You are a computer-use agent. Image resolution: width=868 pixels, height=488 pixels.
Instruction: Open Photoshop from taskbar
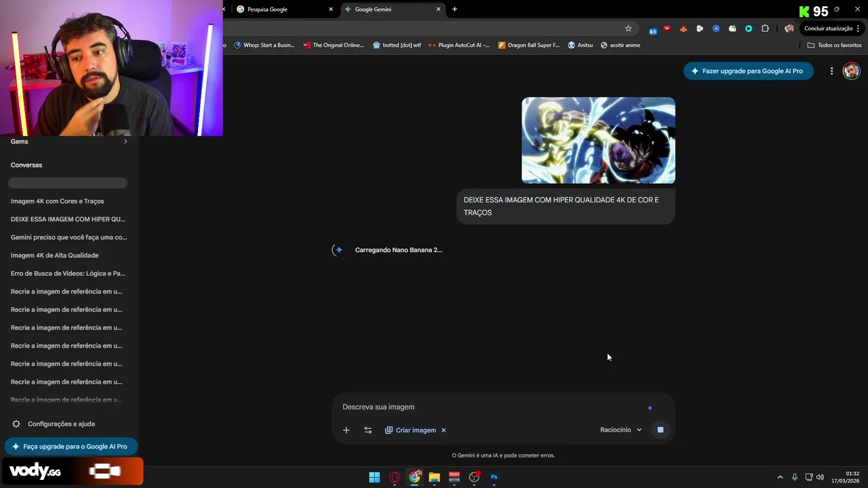[x=494, y=477]
